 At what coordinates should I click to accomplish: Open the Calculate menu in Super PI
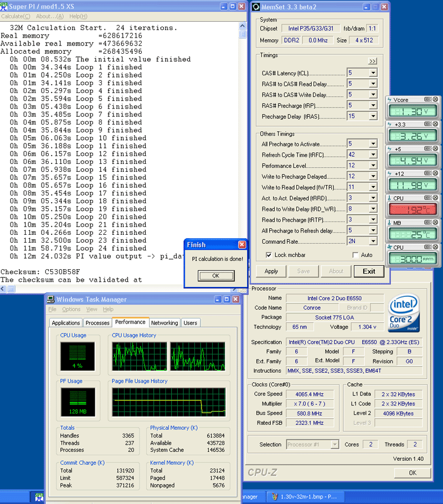click(16, 17)
